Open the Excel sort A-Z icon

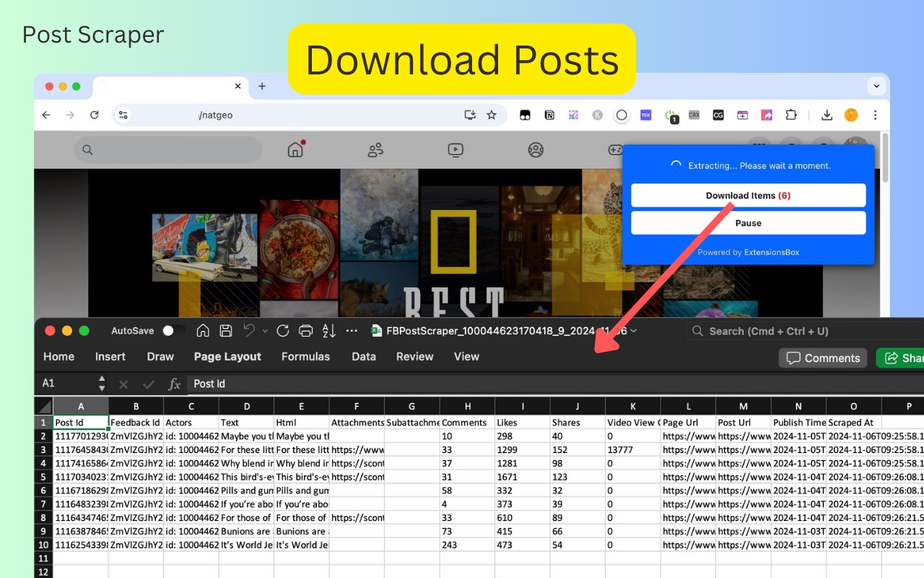tap(329, 331)
